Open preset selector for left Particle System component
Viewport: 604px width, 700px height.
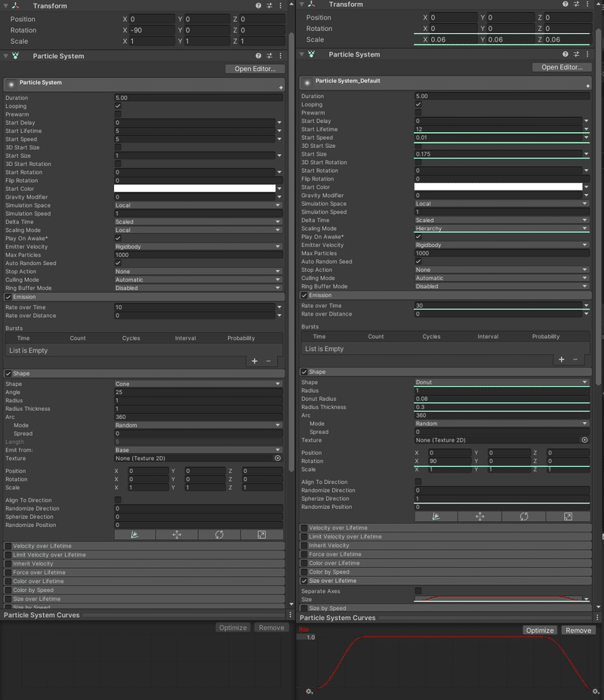(x=270, y=56)
